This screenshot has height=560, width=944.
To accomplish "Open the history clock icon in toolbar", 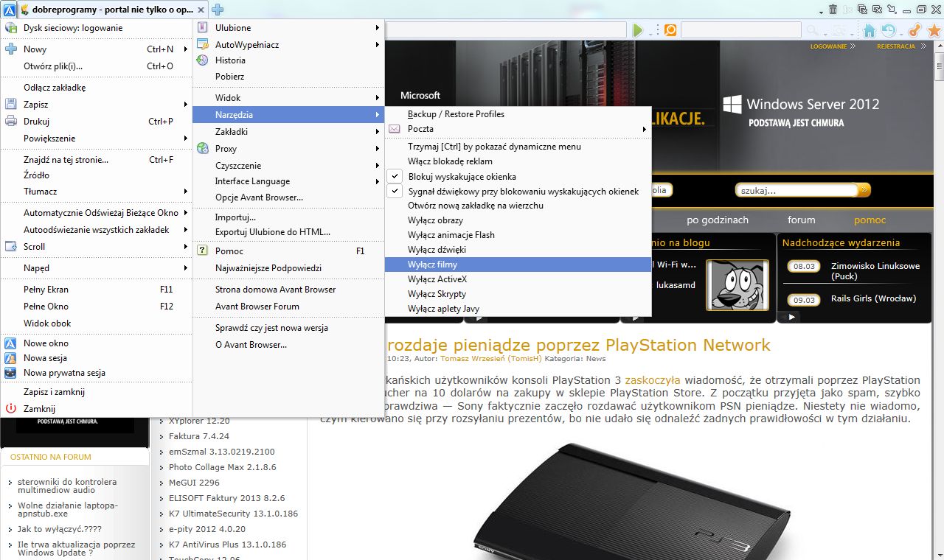I will [x=889, y=30].
